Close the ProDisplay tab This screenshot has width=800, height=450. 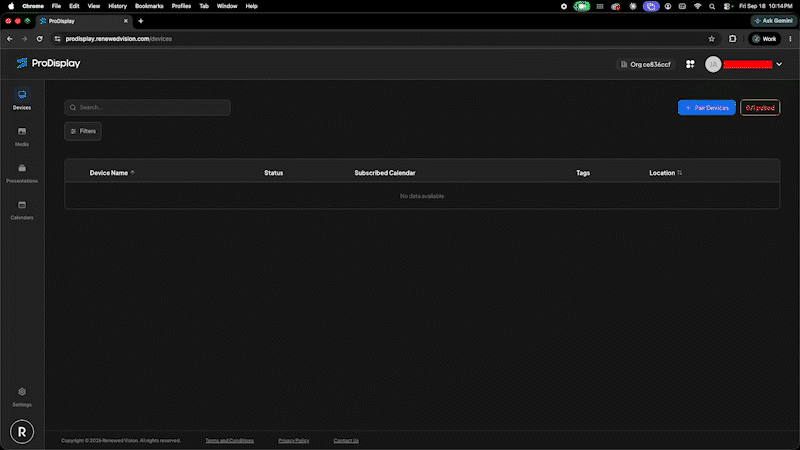[126, 21]
